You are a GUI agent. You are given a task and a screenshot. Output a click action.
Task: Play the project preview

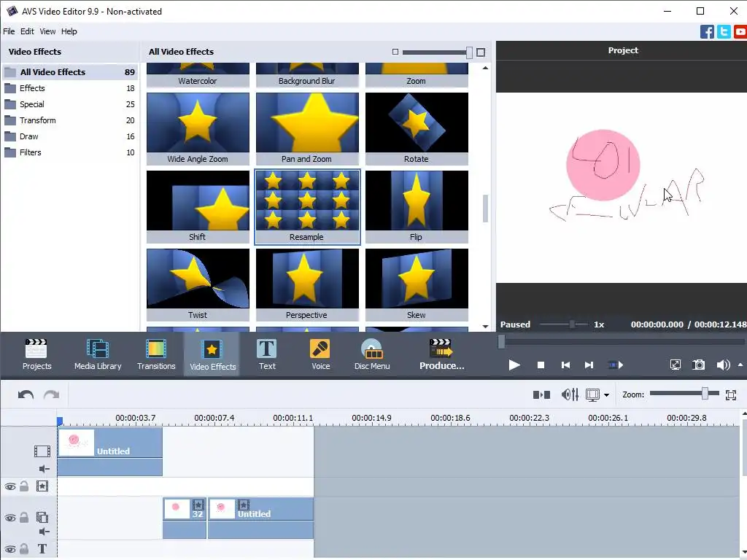coord(514,365)
